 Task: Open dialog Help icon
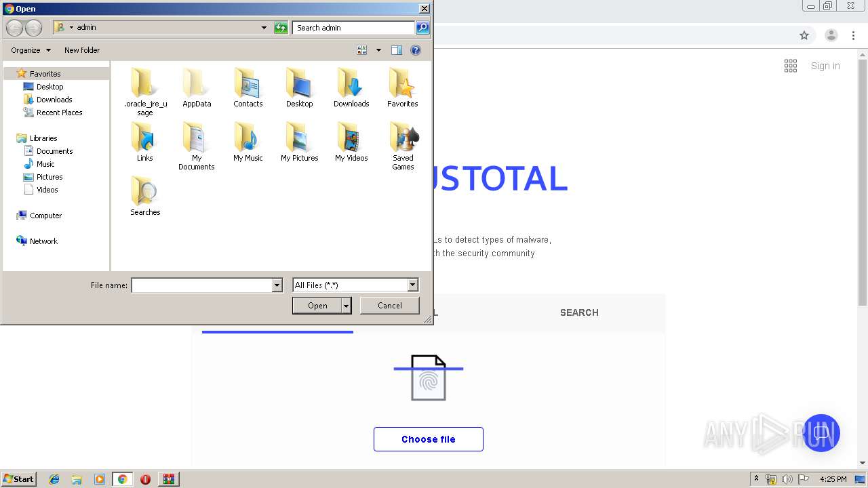click(416, 50)
